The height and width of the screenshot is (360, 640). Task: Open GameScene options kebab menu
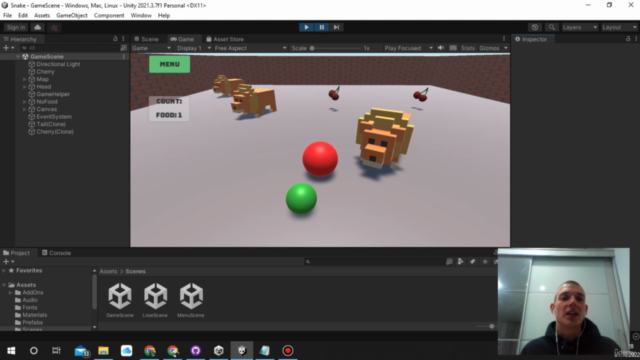[x=124, y=57]
